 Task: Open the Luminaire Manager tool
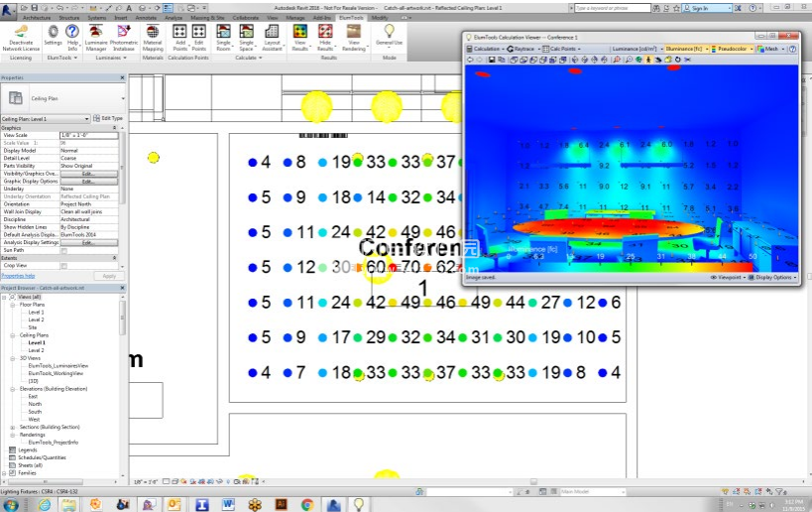pos(96,35)
